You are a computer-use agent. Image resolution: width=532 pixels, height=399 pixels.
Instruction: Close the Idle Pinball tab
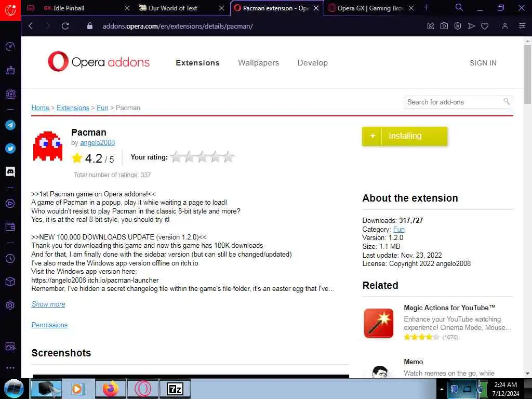[127, 8]
